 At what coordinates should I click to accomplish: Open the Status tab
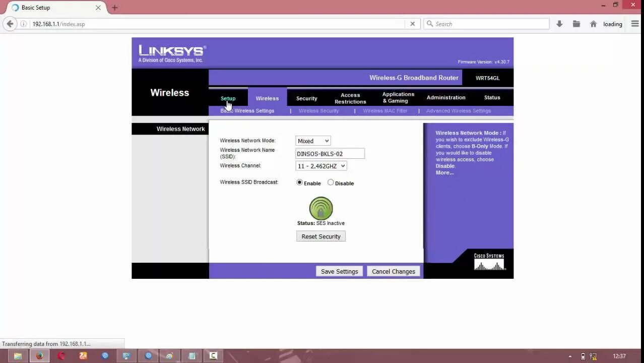point(492,97)
